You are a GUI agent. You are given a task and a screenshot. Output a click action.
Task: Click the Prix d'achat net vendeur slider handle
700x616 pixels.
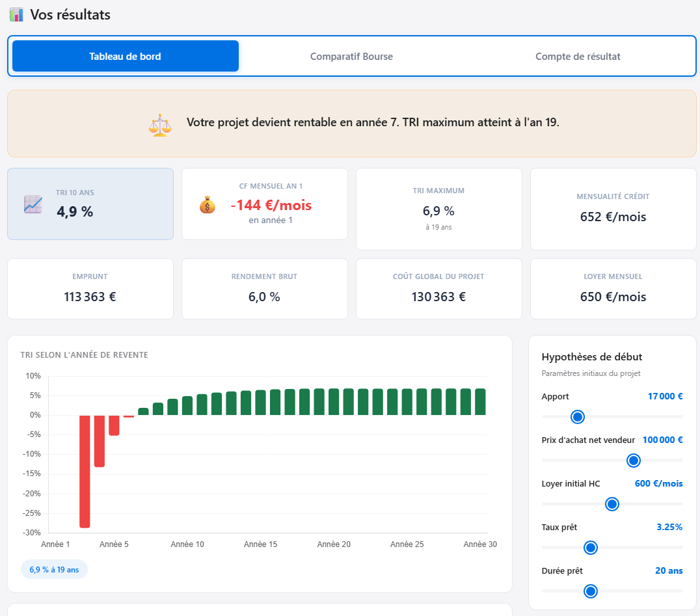click(633, 461)
